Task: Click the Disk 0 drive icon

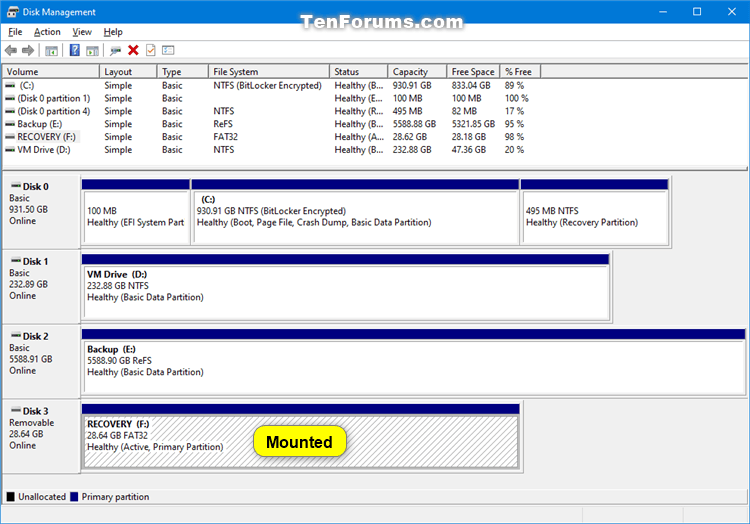Action: click(16, 186)
